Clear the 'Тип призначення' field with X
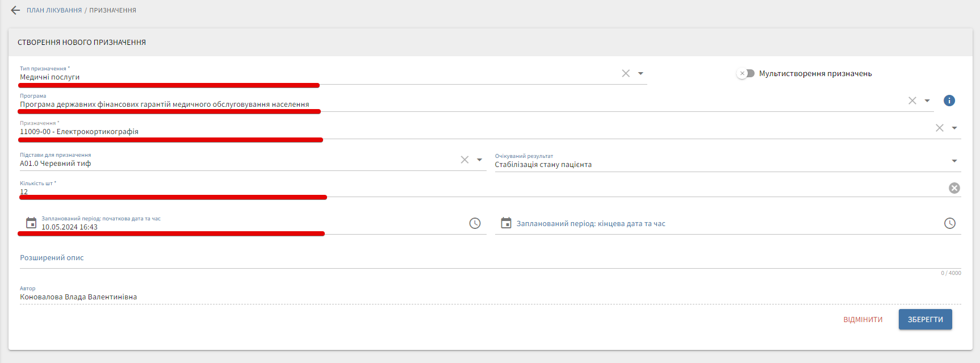This screenshot has height=363, width=980. 626,73
